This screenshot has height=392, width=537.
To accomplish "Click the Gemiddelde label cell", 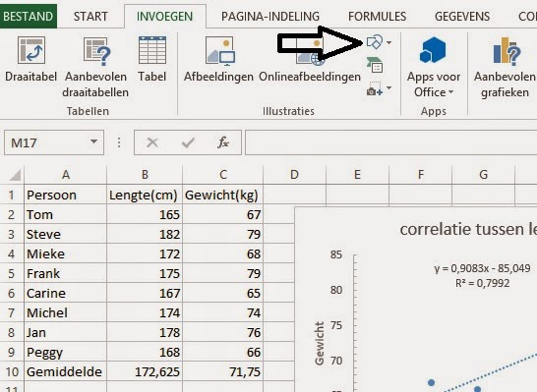I will click(66, 371).
